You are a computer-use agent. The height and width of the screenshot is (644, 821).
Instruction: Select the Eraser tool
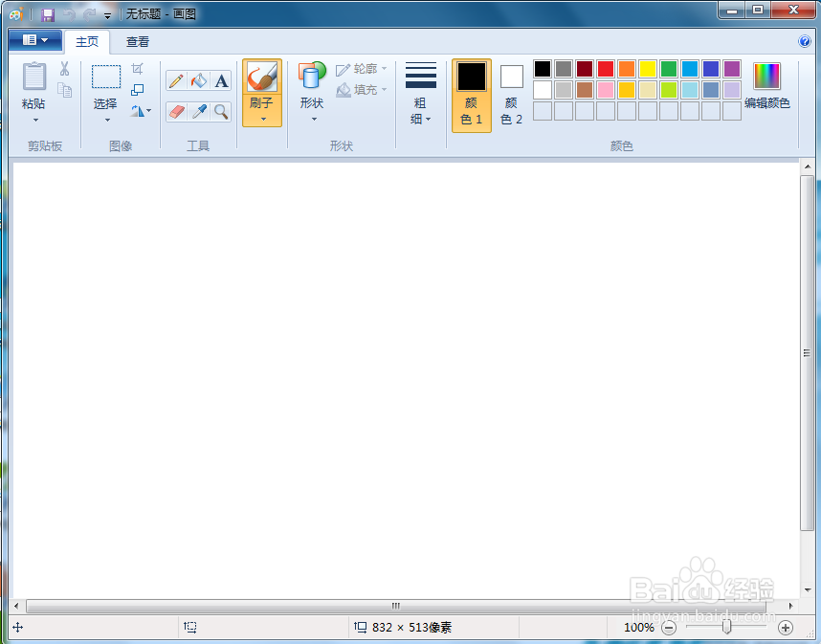pos(177,112)
